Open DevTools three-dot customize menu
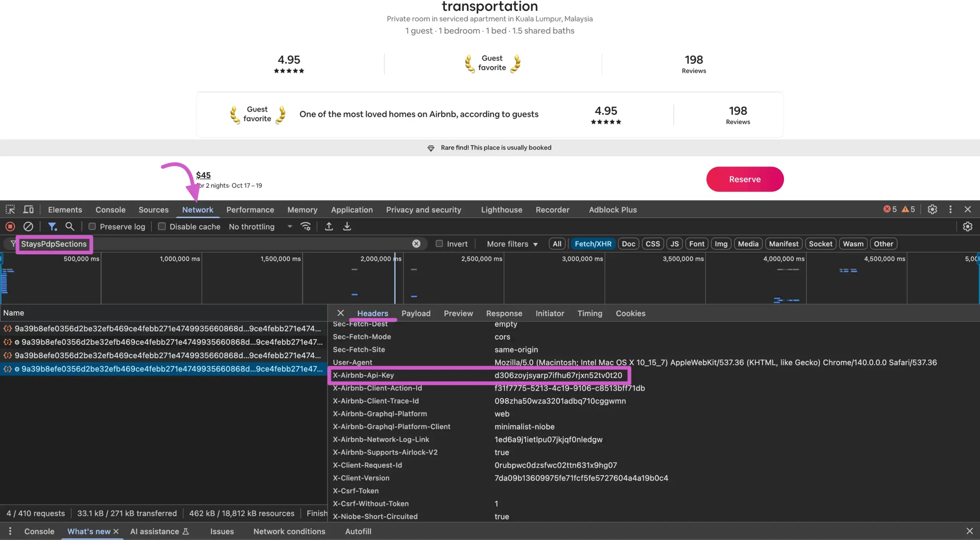Image resolution: width=980 pixels, height=540 pixels. pyautogui.click(x=951, y=209)
